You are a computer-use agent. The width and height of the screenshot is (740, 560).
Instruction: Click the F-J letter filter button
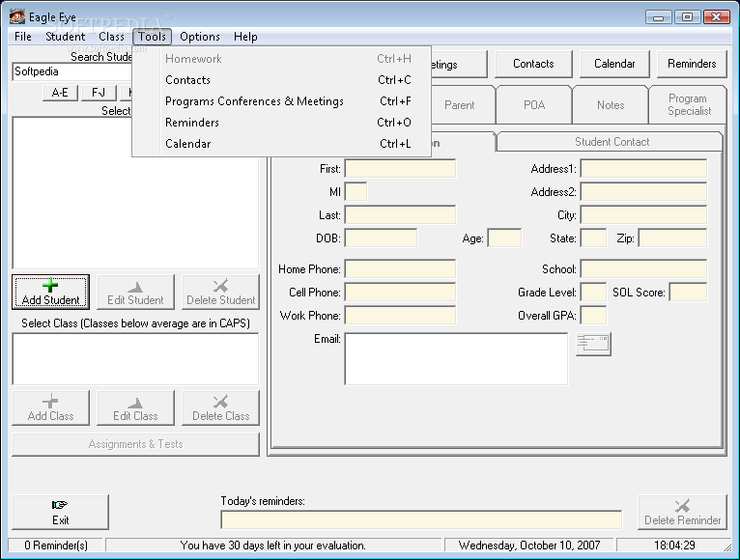click(x=99, y=93)
